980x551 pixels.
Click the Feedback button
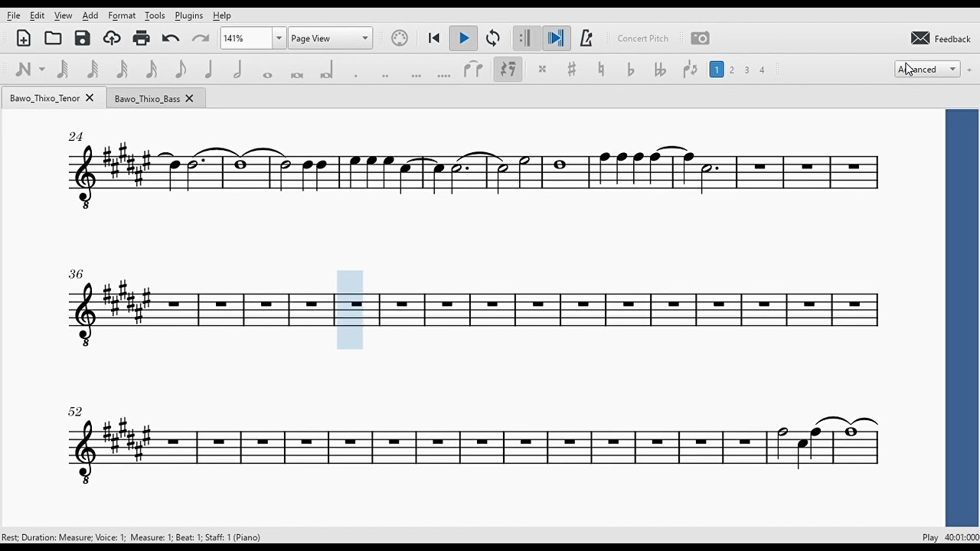(x=941, y=38)
